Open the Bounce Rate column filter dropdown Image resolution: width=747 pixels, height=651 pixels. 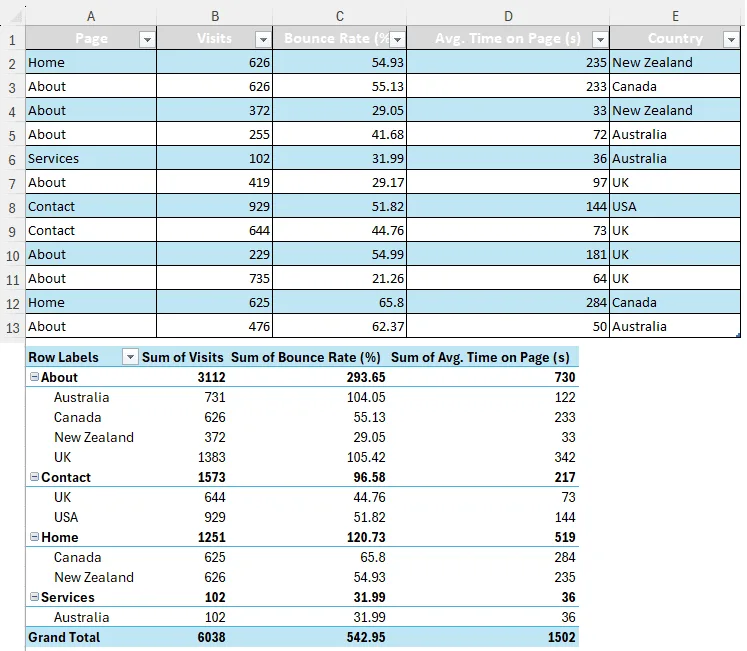(397, 40)
